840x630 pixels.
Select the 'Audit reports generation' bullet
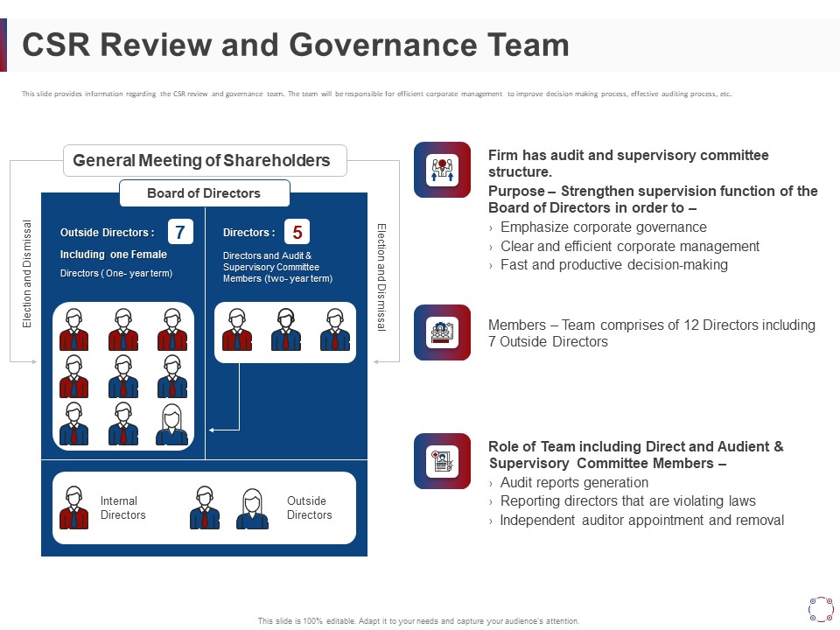tap(574, 483)
